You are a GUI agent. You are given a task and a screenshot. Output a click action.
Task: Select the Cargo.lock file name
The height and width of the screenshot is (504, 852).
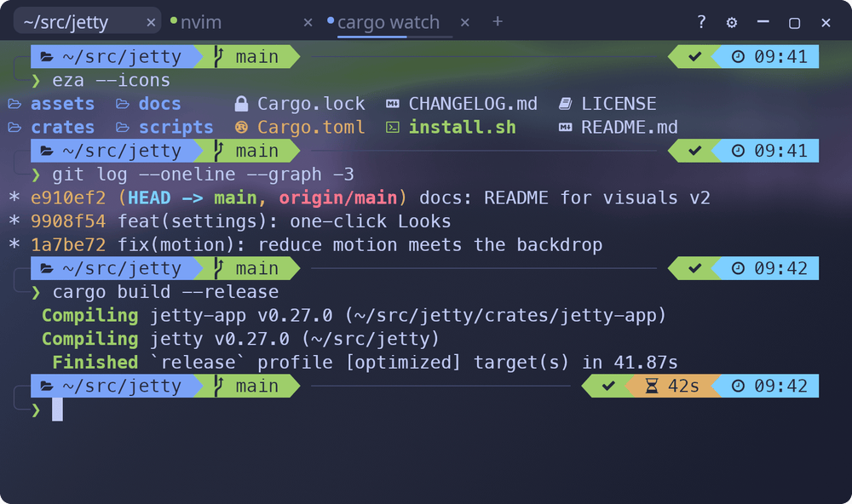coord(311,104)
